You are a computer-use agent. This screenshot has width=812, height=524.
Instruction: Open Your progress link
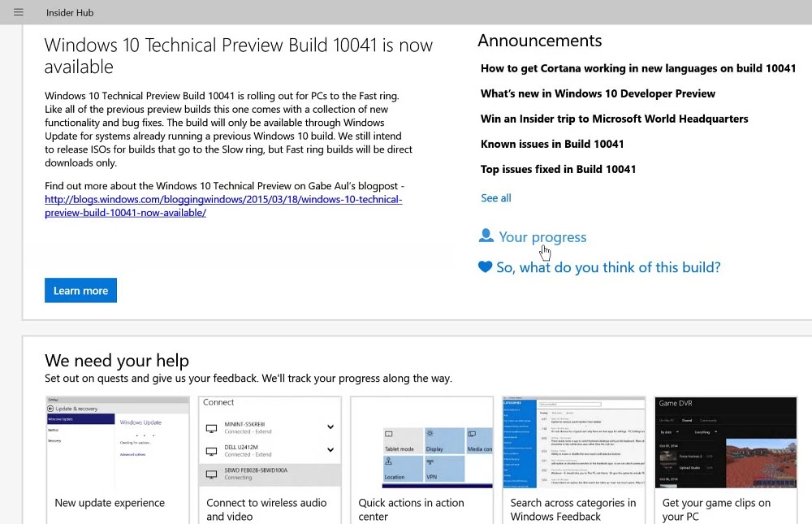[542, 237]
